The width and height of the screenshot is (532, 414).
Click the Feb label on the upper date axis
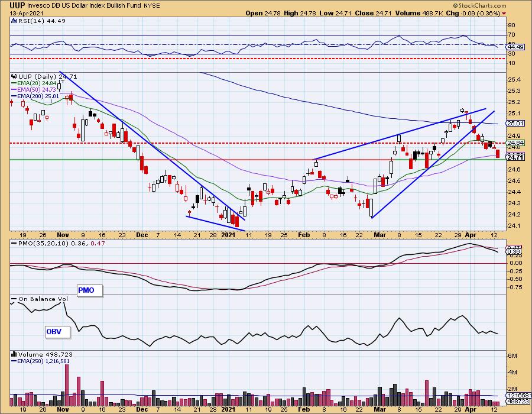pyautogui.click(x=304, y=235)
